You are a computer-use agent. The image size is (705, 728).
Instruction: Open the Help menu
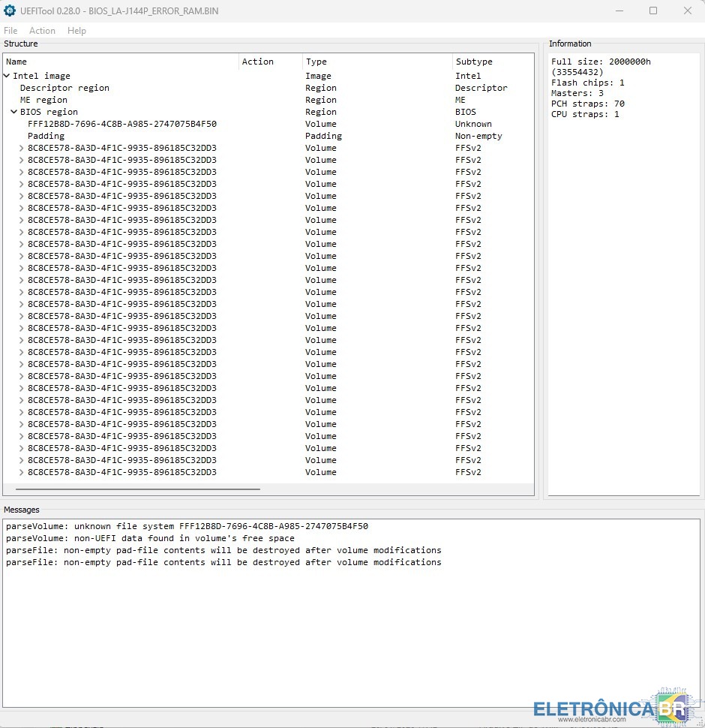pos(76,31)
